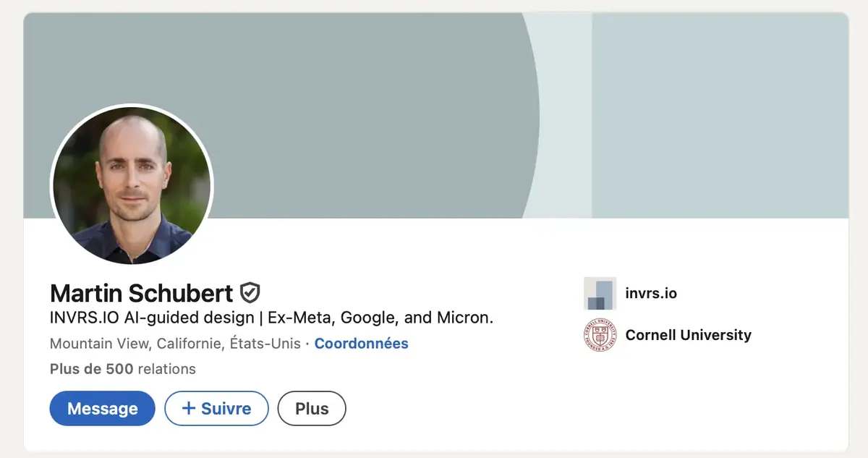Send a message with the Message button
868x458 pixels.
[102, 408]
